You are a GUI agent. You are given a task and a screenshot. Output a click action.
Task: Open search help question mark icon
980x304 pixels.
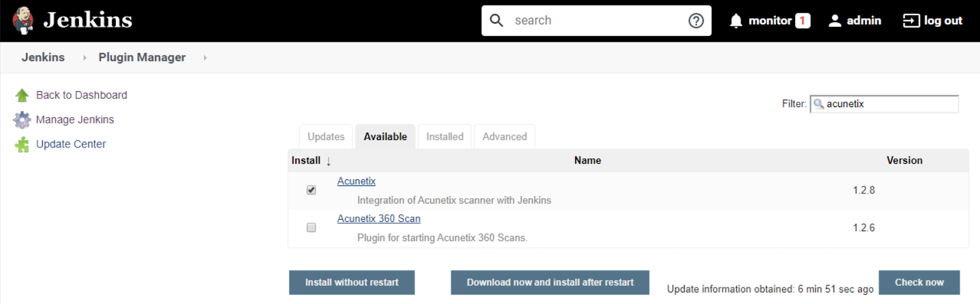click(696, 21)
